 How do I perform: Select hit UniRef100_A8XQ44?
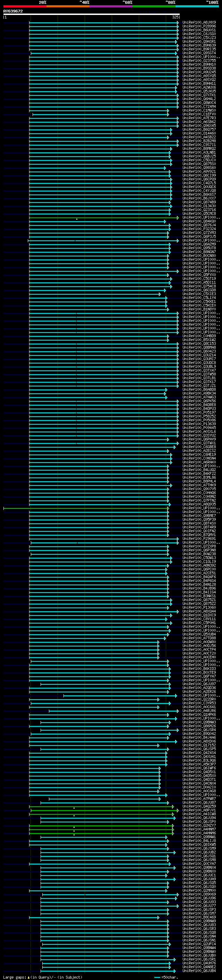(x=199, y=612)
